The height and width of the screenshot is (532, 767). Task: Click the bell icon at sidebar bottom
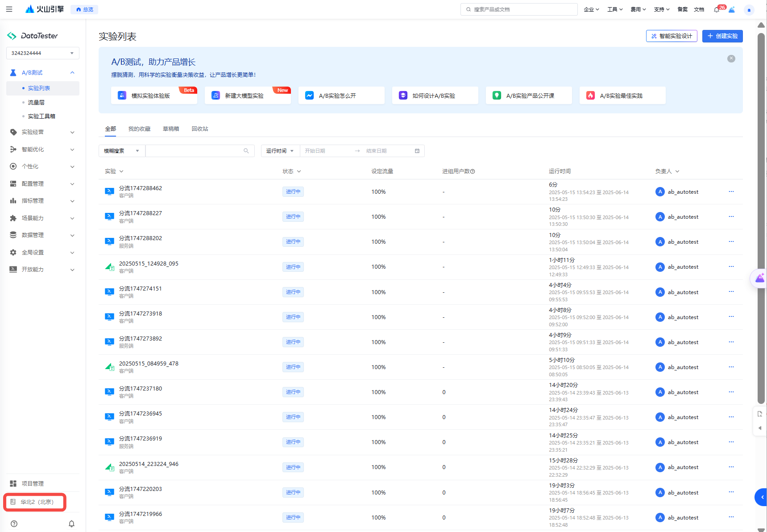click(x=71, y=524)
